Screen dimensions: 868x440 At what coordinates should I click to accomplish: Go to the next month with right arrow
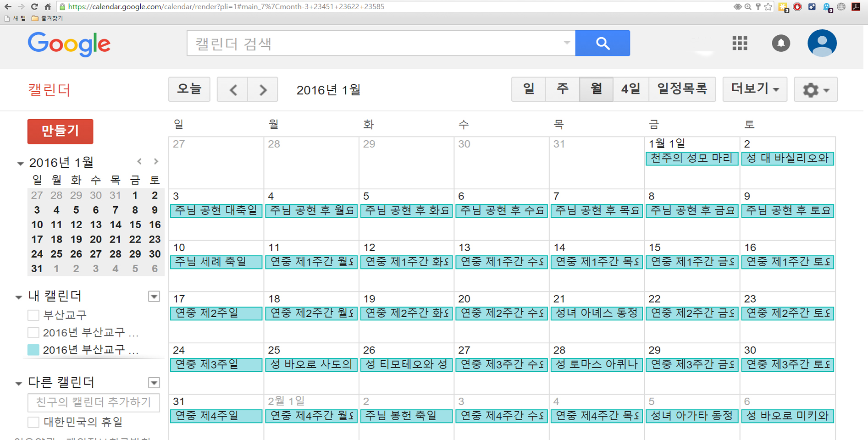[x=263, y=90]
